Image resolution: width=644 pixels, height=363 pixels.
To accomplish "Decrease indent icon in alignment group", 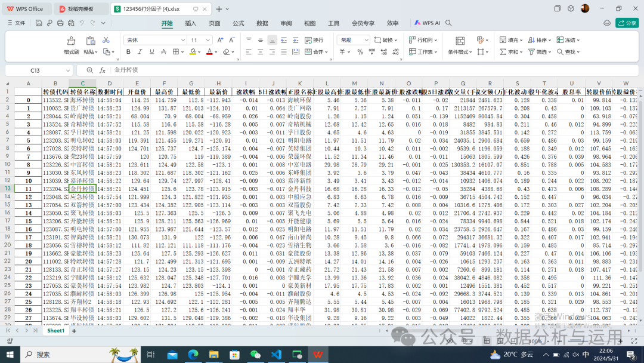I will (x=284, y=40).
